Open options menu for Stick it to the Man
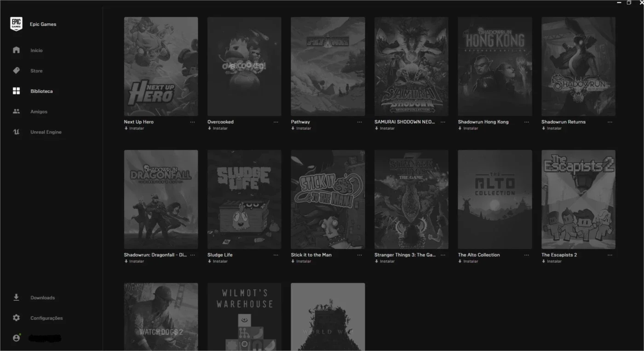Image resolution: width=644 pixels, height=351 pixels. tap(359, 255)
